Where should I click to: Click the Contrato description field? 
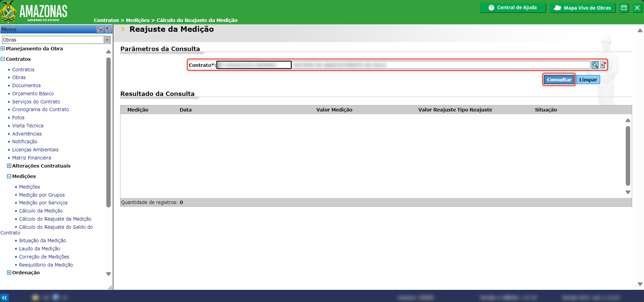pos(441,65)
